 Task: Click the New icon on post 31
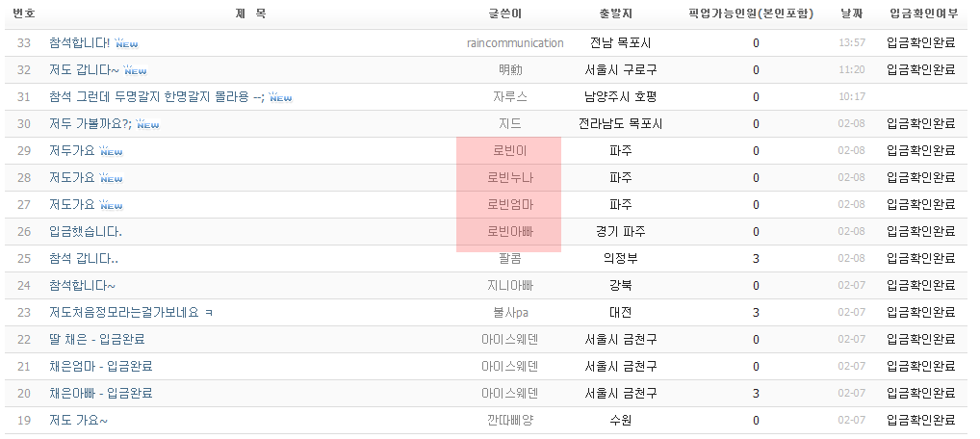click(280, 97)
